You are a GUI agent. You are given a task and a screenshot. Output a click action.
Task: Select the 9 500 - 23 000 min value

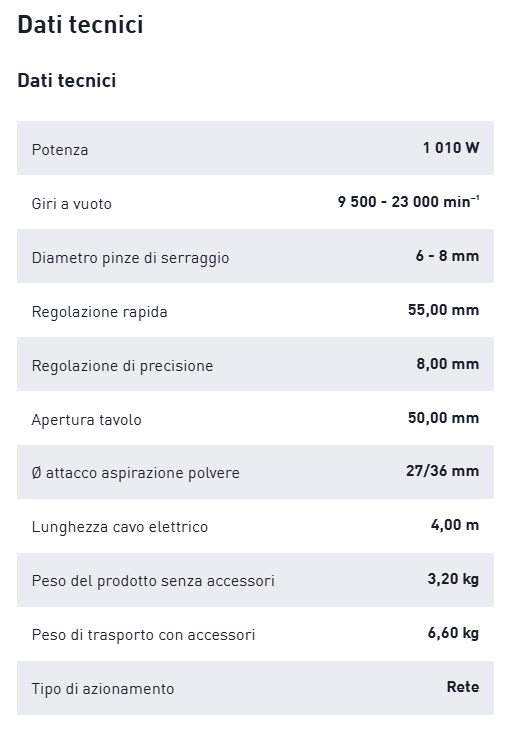coord(408,202)
